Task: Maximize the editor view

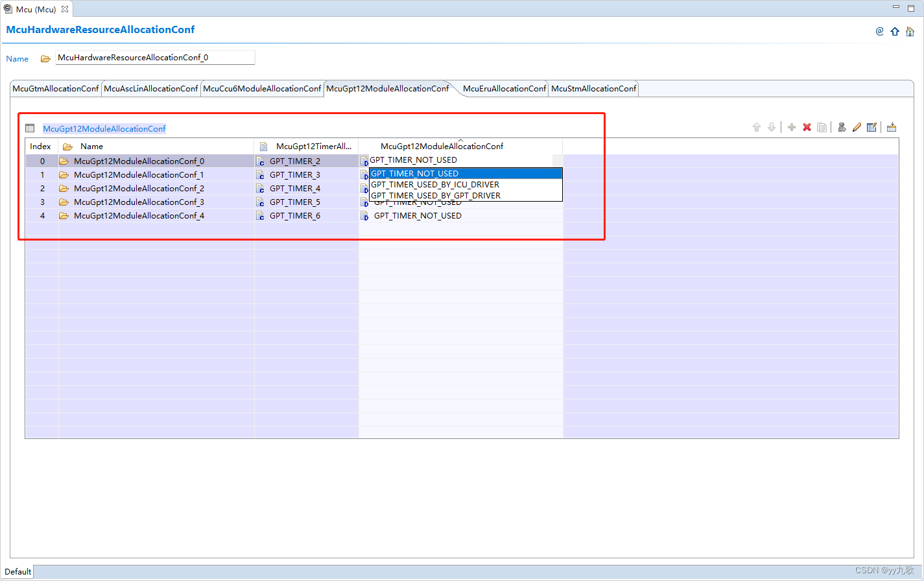Action: pos(911,7)
